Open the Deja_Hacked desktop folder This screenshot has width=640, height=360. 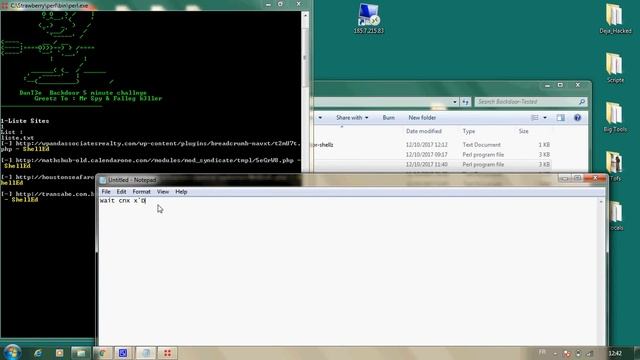tap(615, 18)
